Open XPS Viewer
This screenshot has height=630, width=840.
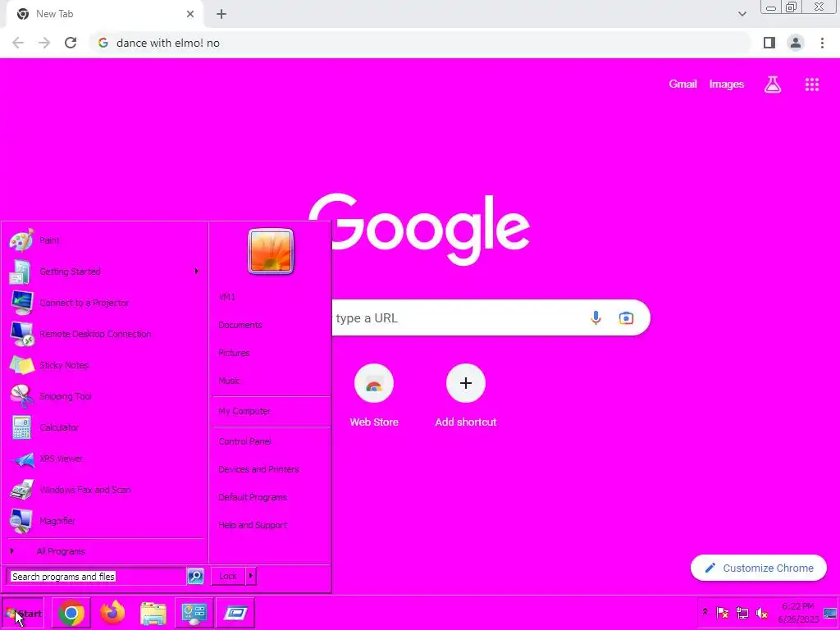click(61, 458)
